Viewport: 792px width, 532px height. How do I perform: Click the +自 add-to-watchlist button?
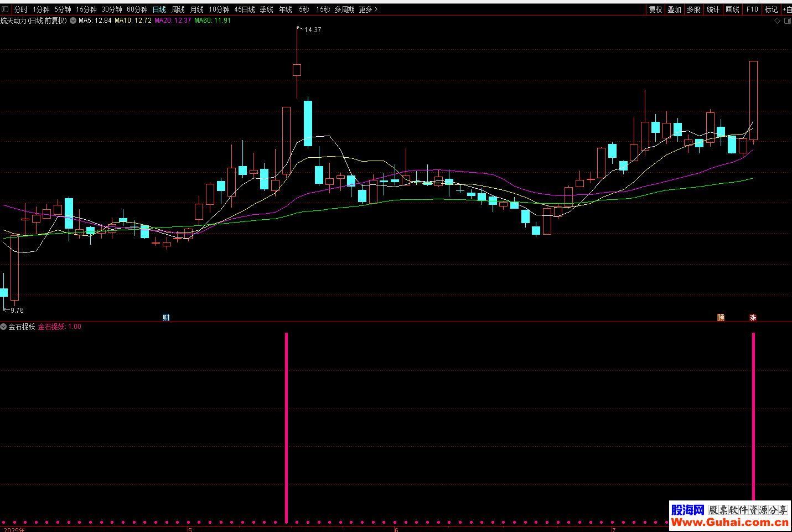pyautogui.click(x=787, y=9)
